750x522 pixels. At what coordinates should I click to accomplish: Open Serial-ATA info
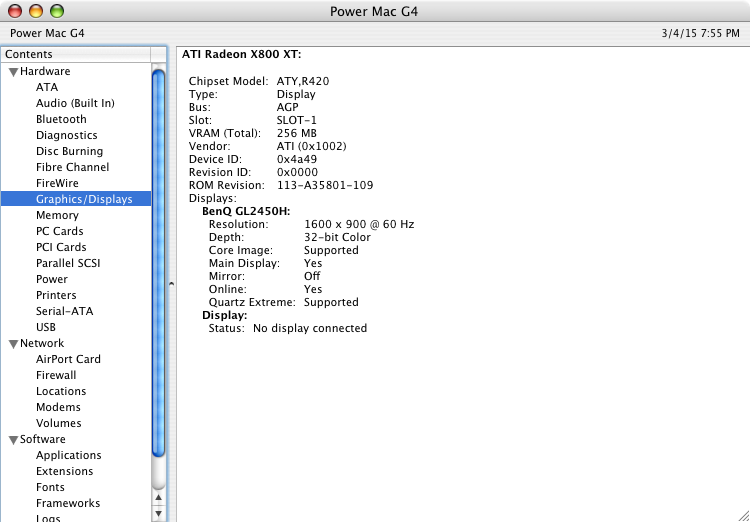point(65,311)
